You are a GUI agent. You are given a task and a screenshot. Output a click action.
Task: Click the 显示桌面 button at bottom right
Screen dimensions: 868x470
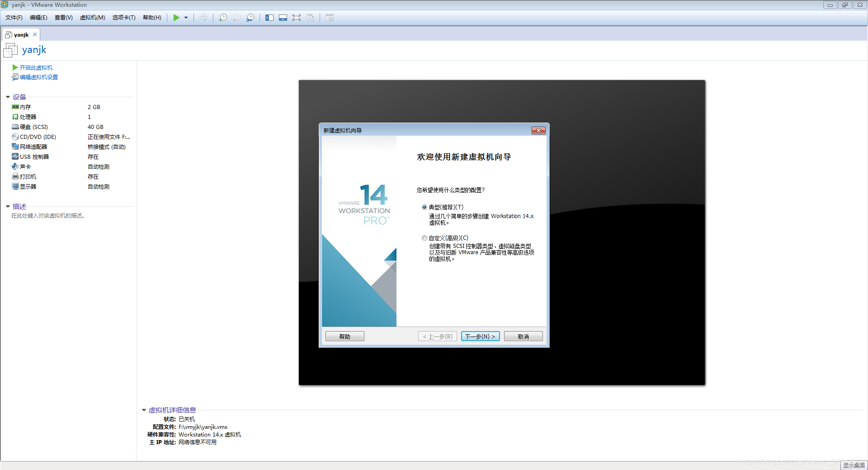854,465
